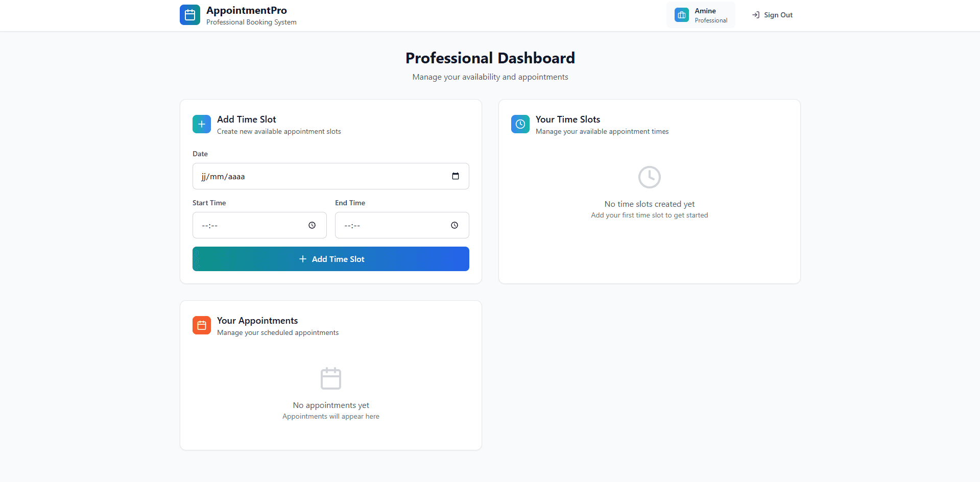The height and width of the screenshot is (482, 980).
Task: Click the 'End Time' field label
Action: click(x=350, y=203)
